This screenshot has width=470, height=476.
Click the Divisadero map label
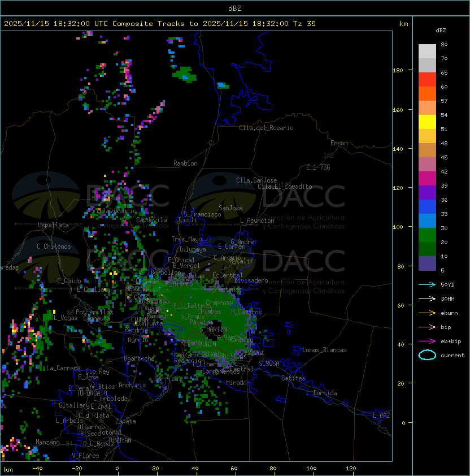click(251, 280)
